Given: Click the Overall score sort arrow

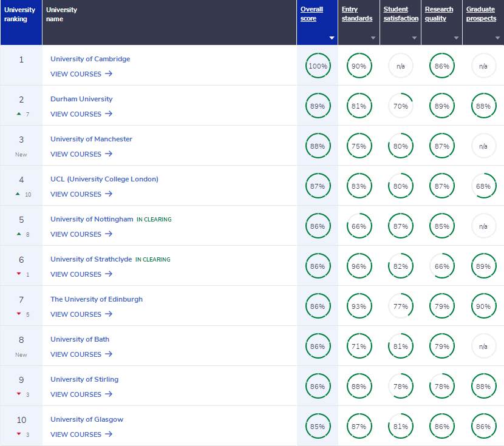Looking at the screenshot, I should click(x=332, y=38).
